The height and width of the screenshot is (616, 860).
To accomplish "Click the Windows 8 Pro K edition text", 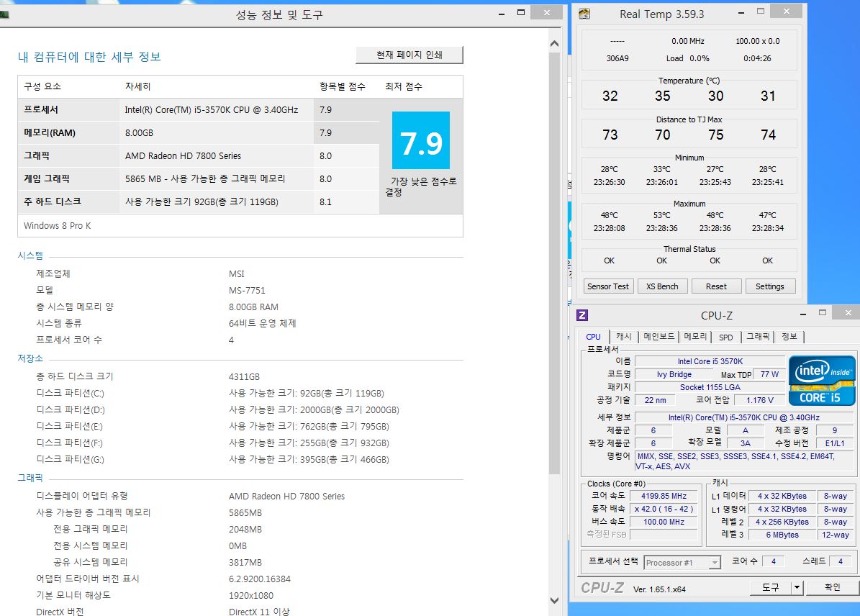I will (x=57, y=225).
